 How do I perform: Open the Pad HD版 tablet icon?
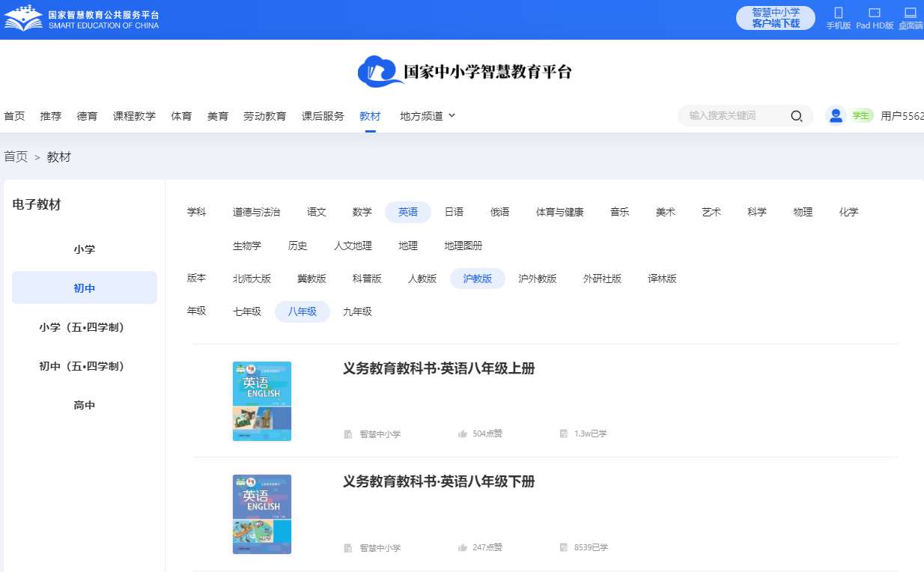click(875, 13)
